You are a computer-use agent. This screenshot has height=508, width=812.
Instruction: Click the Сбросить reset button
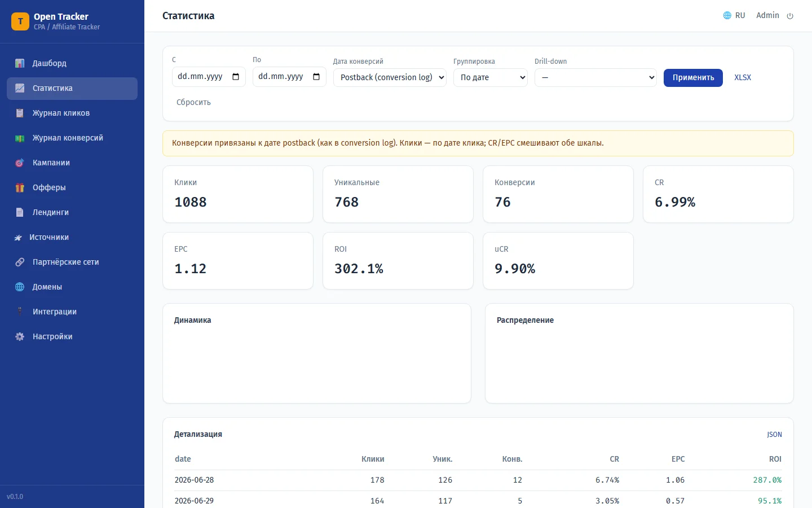point(193,102)
